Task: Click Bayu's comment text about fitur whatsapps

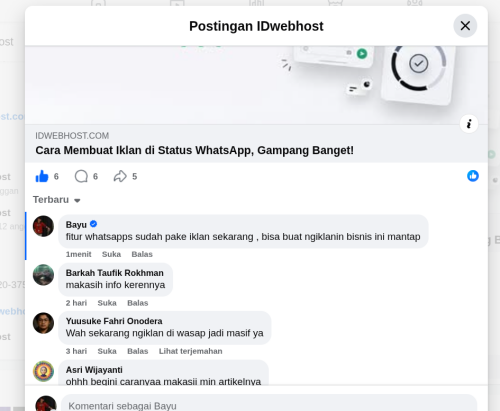Action: (243, 237)
